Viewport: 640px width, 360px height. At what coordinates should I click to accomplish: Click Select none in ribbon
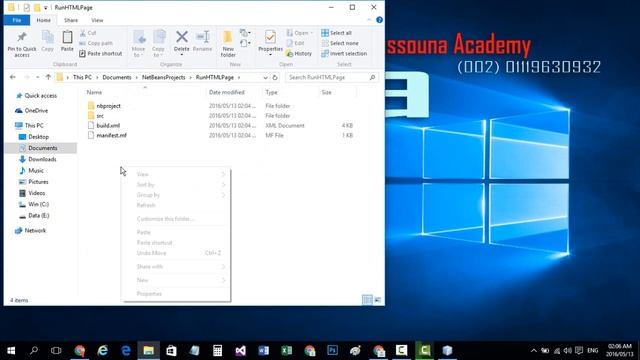(x=340, y=43)
